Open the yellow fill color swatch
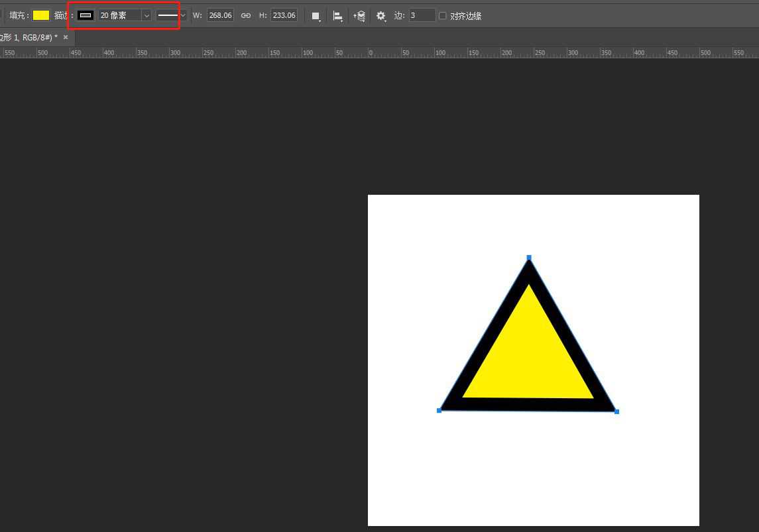 41,15
